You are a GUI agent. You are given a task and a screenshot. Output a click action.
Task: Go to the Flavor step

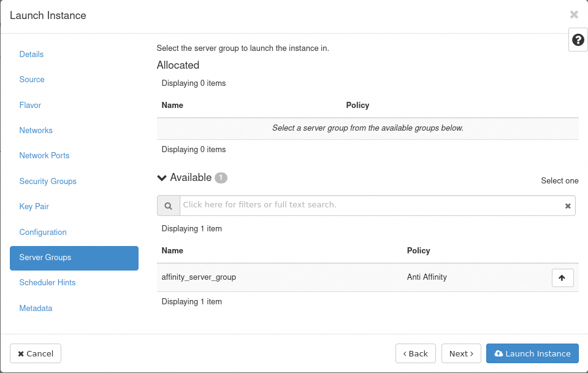30,105
